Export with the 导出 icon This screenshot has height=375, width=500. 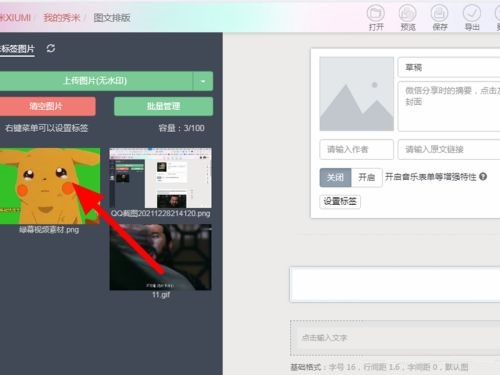(472, 17)
